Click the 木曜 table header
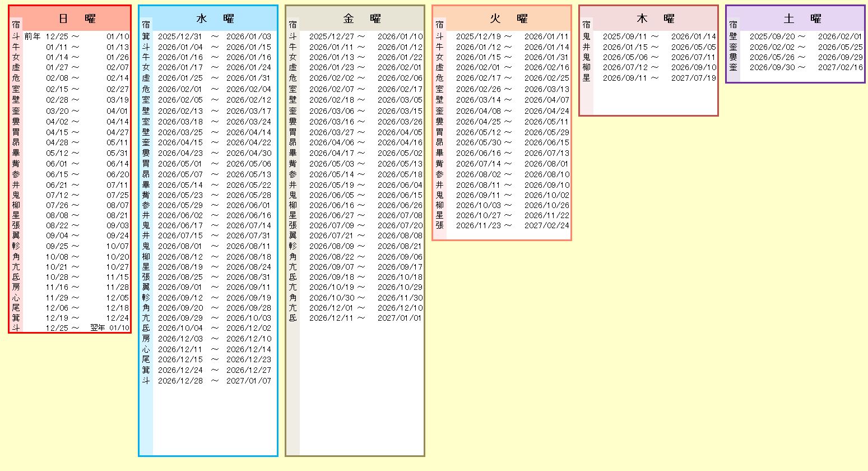Screen dimensions: 868x471 (x=655, y=19)
